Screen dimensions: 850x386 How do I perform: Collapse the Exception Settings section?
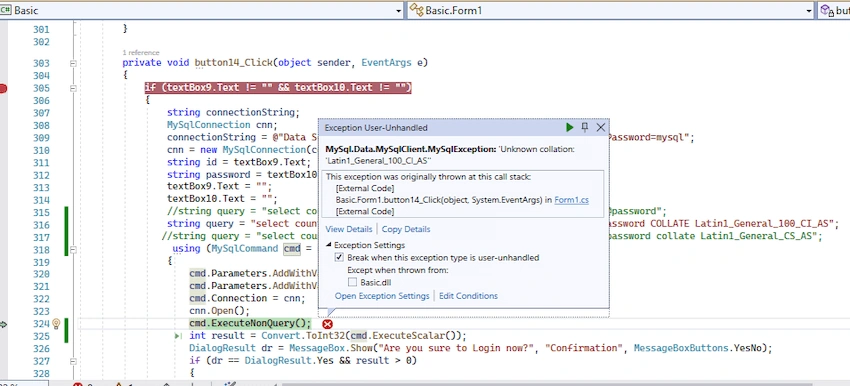(x=329, y=245)
